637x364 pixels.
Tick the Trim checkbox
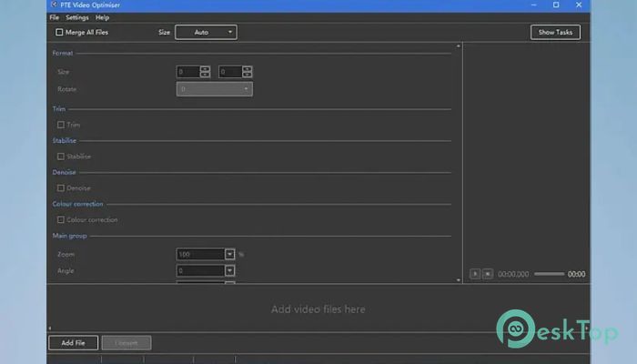(x=61, y=125)
